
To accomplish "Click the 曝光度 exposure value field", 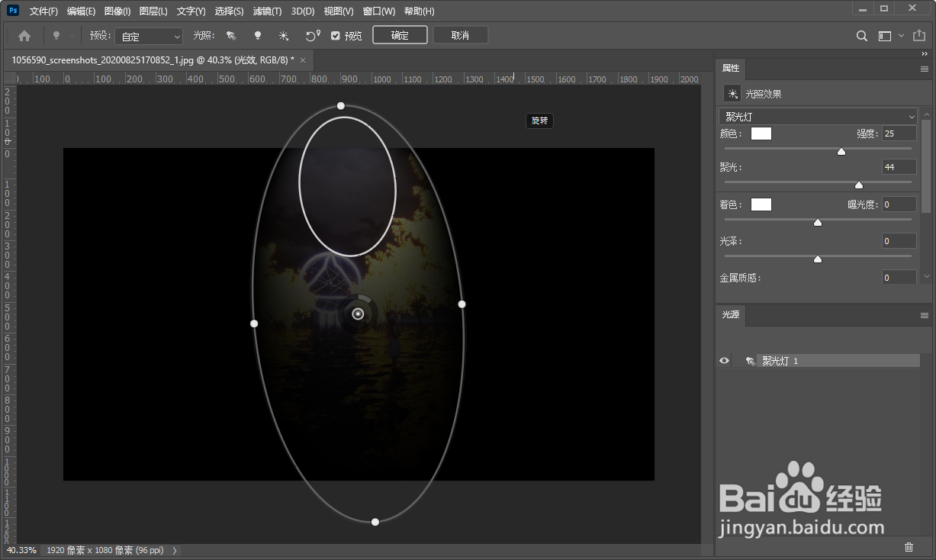I will point(899,204).
